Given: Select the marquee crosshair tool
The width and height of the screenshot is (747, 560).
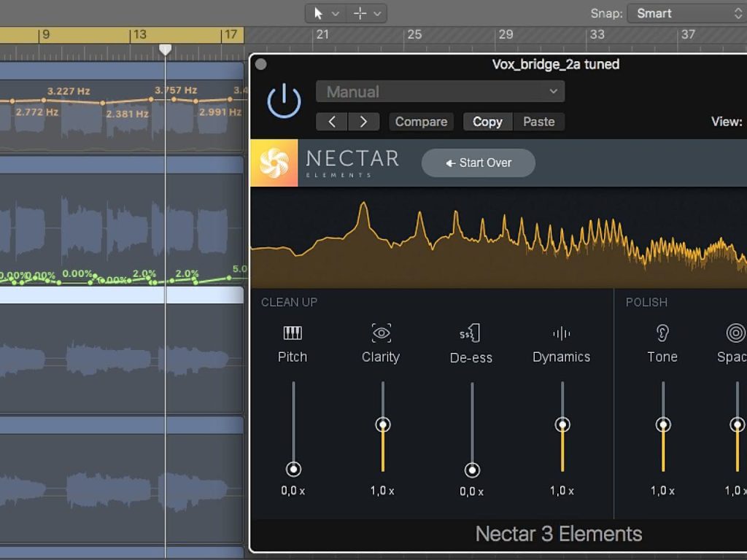Looking at the screenshot, I should coord(360,13).
